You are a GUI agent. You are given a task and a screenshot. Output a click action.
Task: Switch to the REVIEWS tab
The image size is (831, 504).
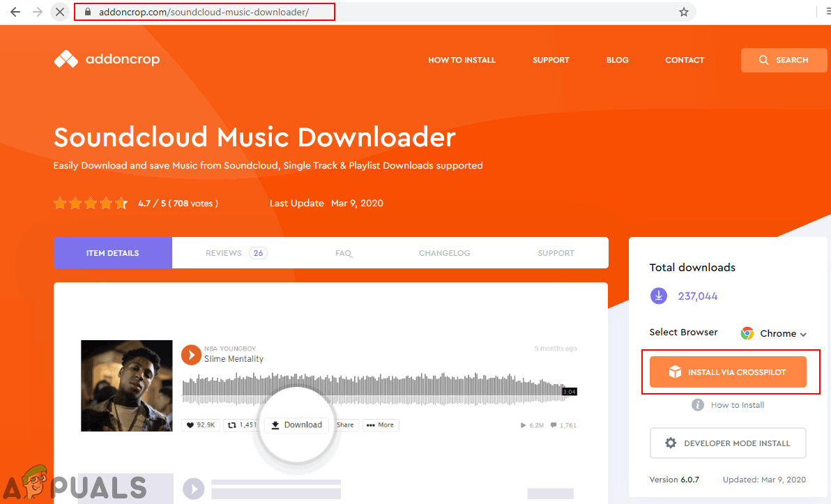[224, 253]
